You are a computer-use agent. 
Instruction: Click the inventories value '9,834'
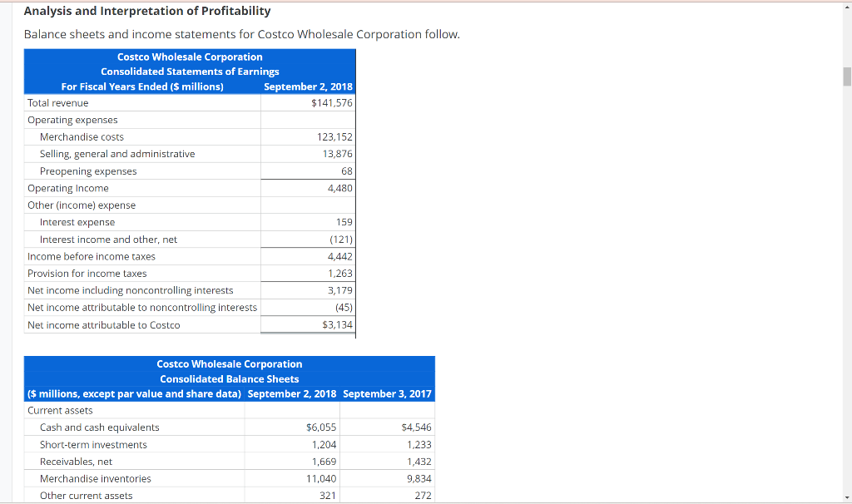[419, 478]
